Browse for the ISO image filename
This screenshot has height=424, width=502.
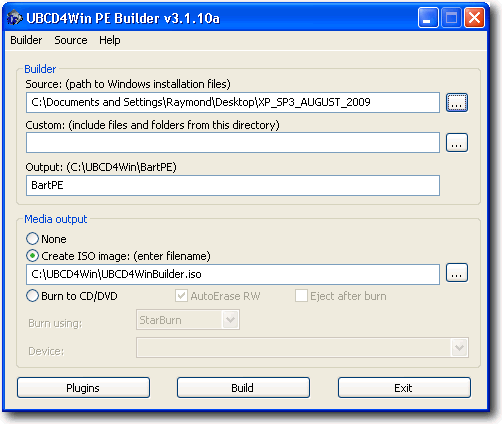pos(457,273)
